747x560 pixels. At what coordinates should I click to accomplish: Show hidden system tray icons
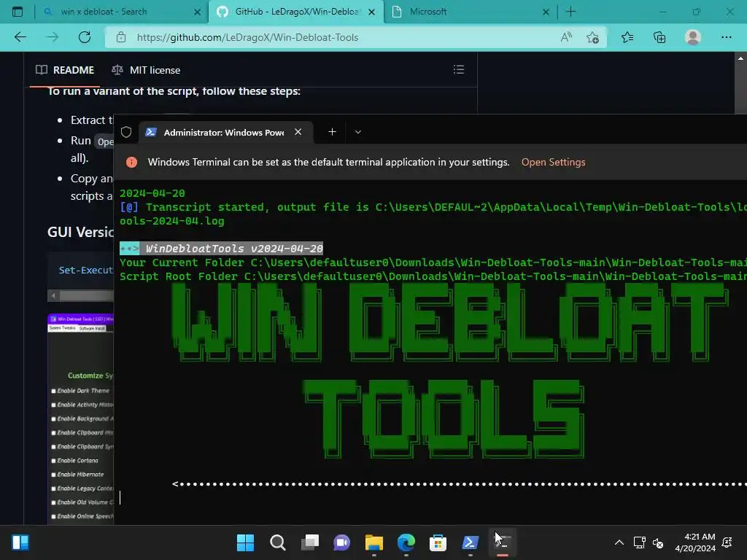619,542
